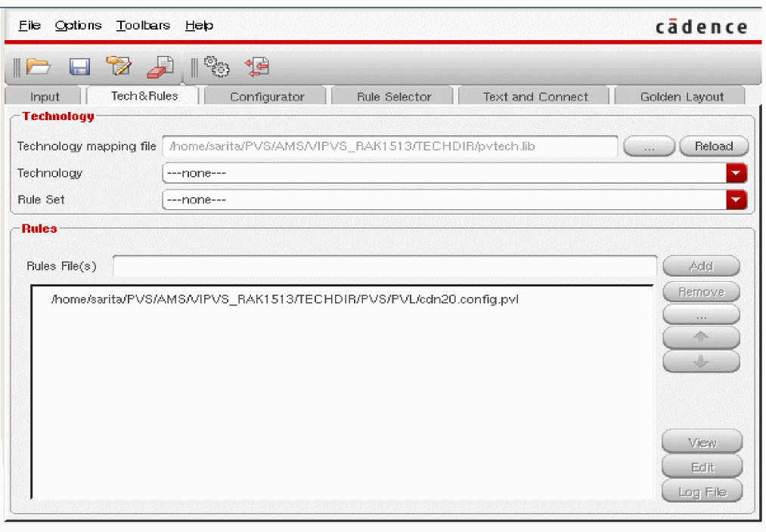Click the notepad with pencil edit icon
Screen dimensions: 766x532
coord(119,67)
